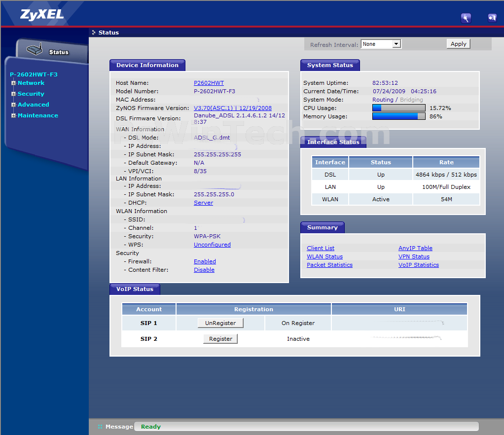The width and height of the screenshot is (504, 435).
Task: Expand the Network tree node
Action: pyautogui.click(x=13, y=83)
